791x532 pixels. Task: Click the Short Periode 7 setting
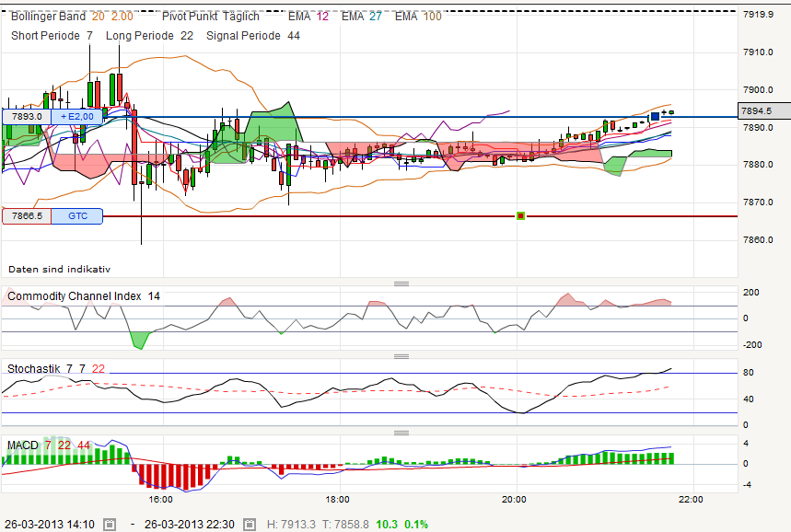tap(52, 36)
